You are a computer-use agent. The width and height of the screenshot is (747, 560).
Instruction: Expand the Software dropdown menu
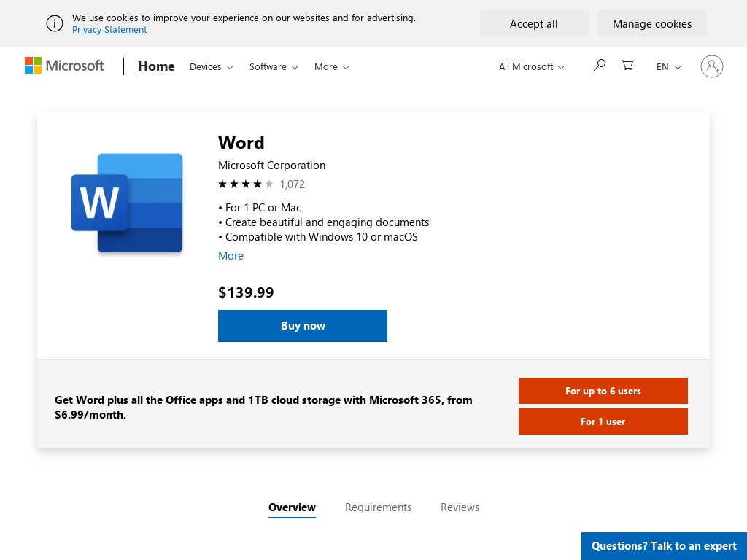coord(274,66)
